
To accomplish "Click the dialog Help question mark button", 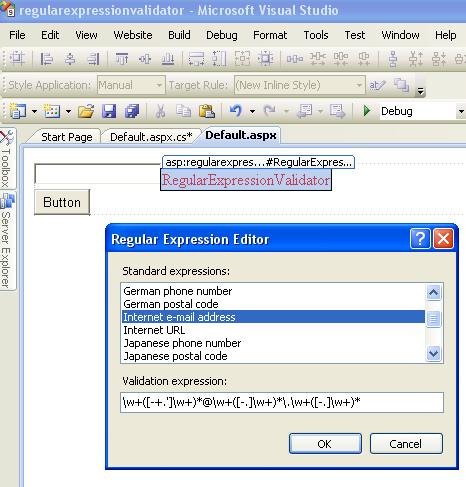I will tap(420, 239).
